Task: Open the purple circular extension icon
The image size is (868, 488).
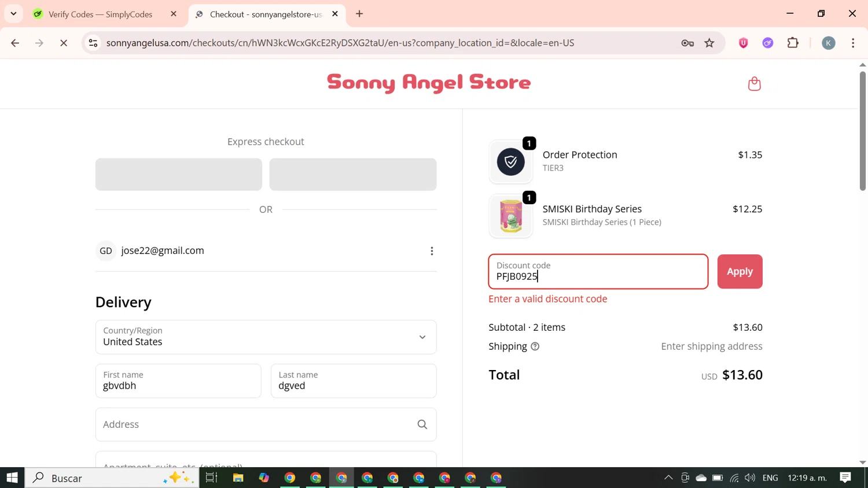Action: coord(768,43)
